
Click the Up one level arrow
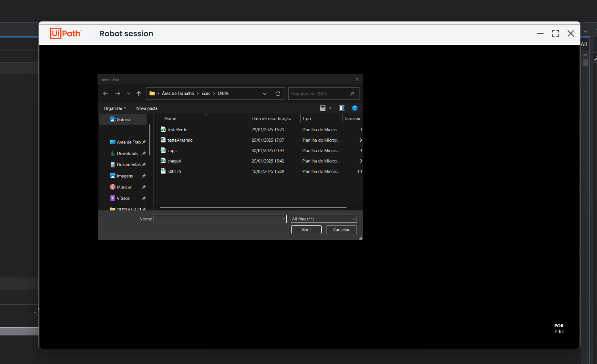tap(138, 94)
